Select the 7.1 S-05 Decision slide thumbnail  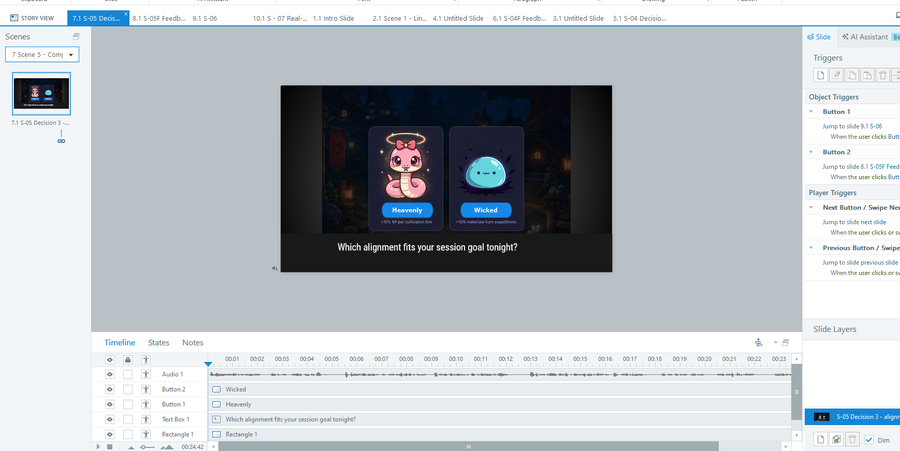click(x=41, y=94)
